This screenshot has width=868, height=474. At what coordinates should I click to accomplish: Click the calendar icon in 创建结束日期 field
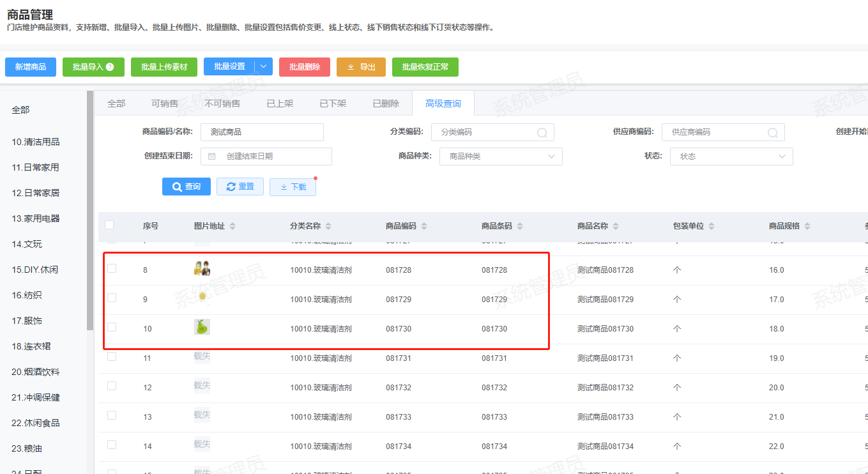[212, 157]
